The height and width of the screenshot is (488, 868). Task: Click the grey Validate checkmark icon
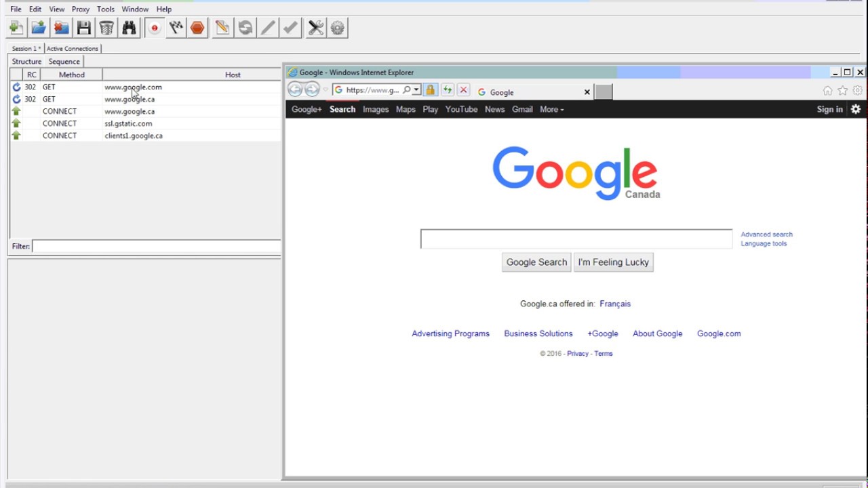coord(290,28)
